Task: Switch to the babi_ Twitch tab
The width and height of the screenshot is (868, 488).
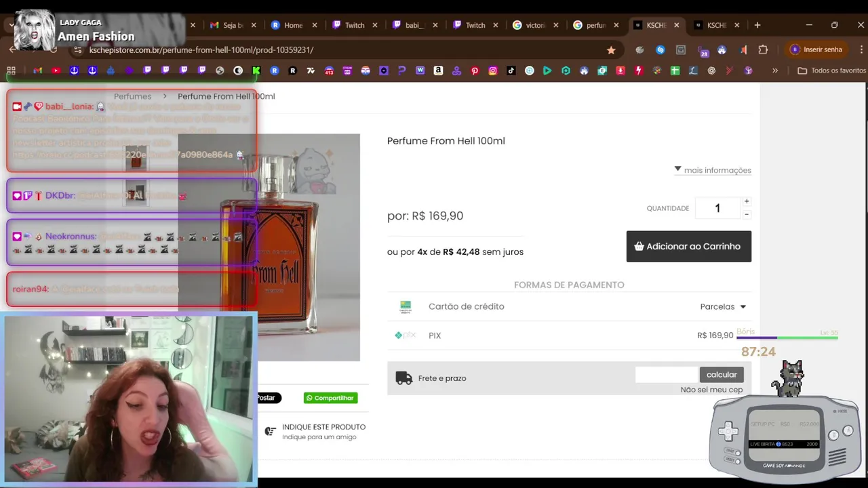Action: [414, 25]
